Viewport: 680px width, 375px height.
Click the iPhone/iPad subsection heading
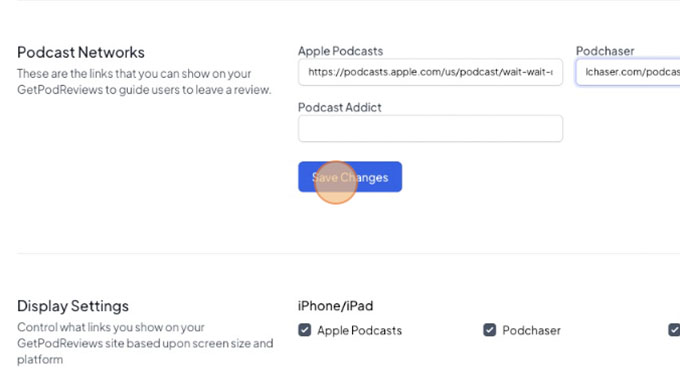click(x=335, y=306)
